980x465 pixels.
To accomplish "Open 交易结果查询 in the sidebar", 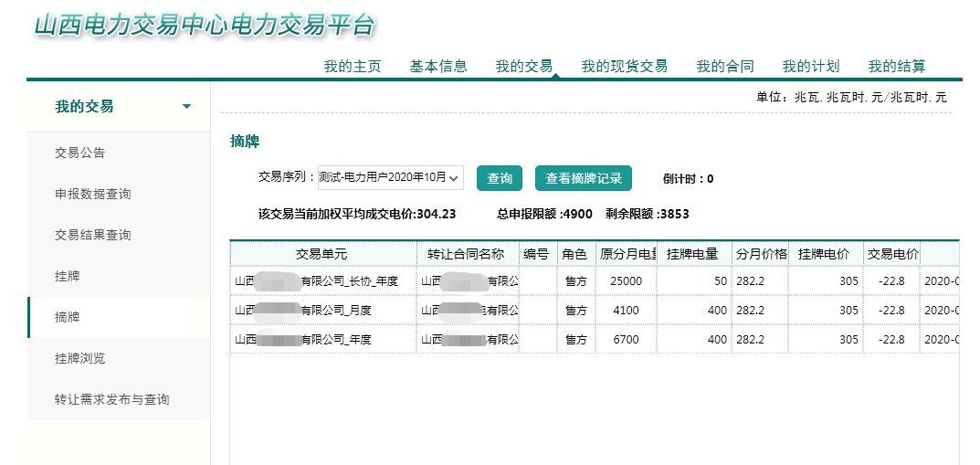I will click(x=93, y=235).
